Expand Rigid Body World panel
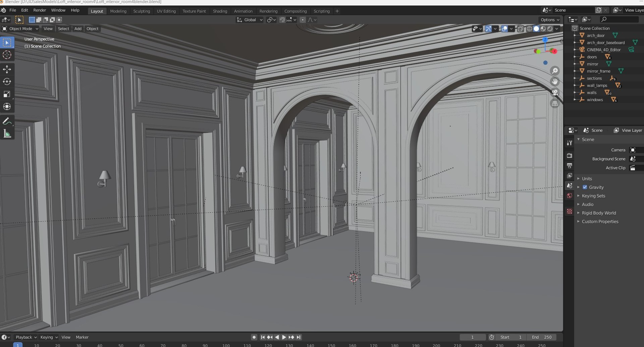The height and width of the screenshot is (347, 644). pyautogui.click(x=599, y=213)
